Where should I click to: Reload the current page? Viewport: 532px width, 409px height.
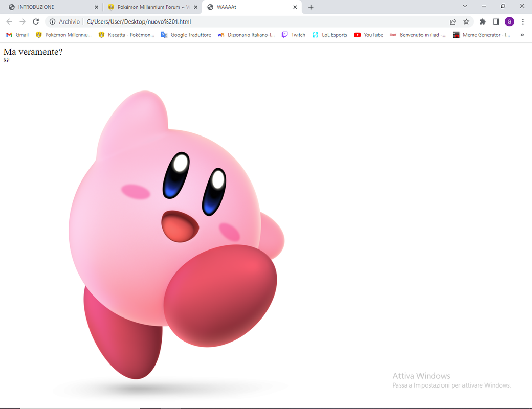click(x=36, y=21)
